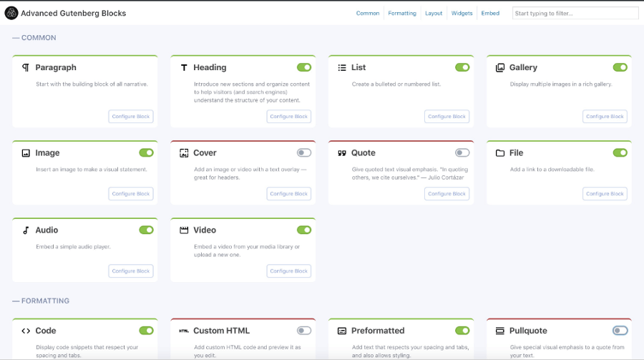Enable the Pullquote block toggle
Viewport: 644px width, 360px height.
tap(620, 331)
